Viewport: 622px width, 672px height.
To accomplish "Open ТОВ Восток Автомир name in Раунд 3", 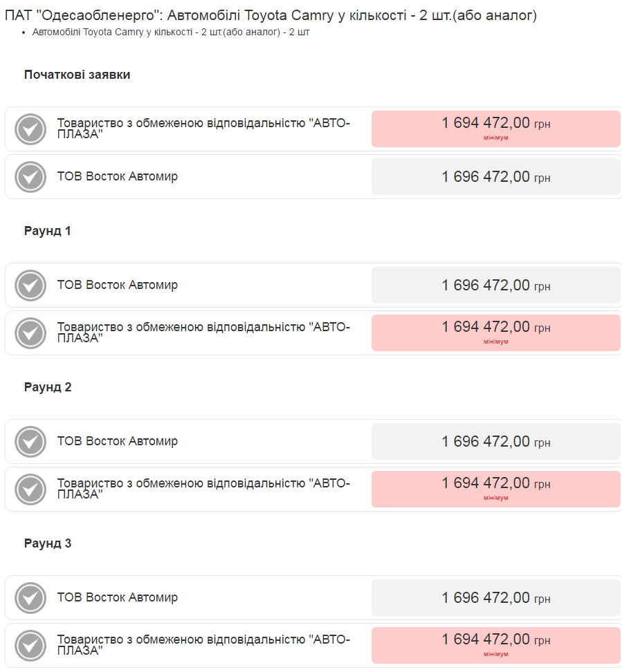I will coord(117,597).
